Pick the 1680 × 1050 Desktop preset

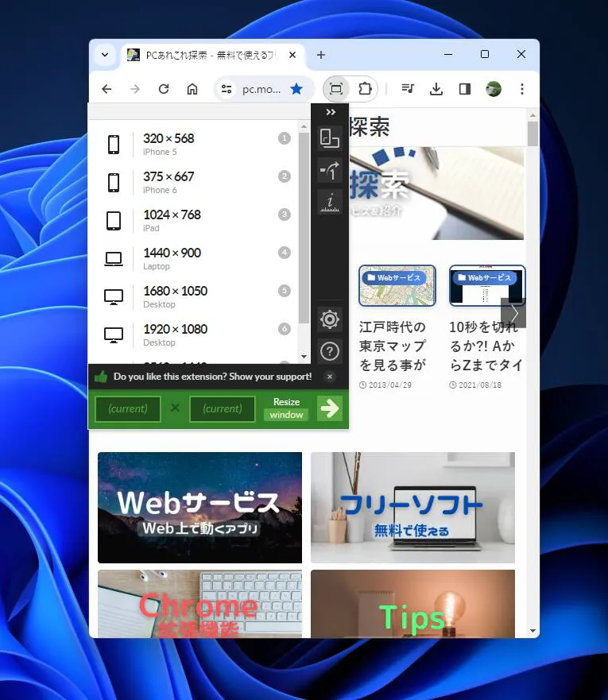click(x=193, y=297)
